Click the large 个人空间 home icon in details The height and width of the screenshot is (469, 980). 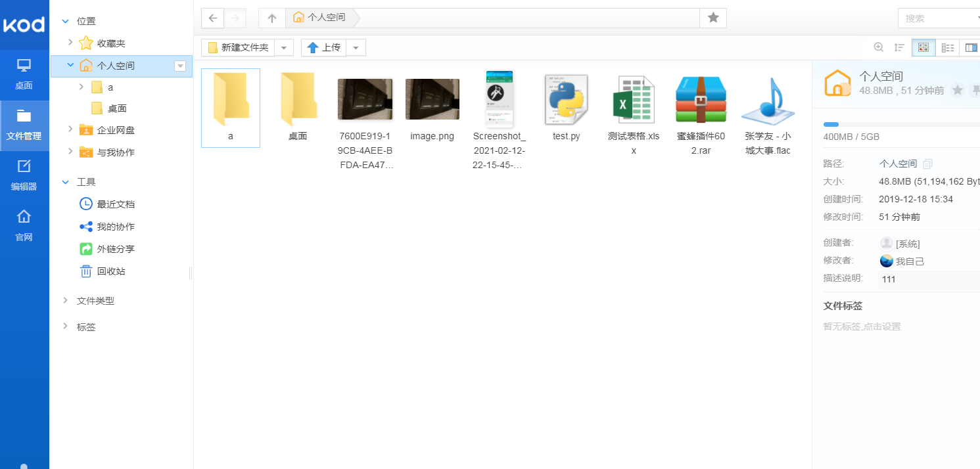[838, 83]
